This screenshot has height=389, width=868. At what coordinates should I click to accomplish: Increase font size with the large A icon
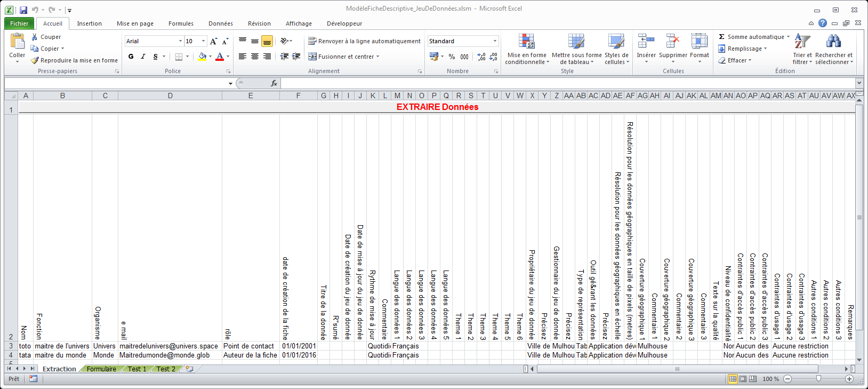[x=213, y=41]
